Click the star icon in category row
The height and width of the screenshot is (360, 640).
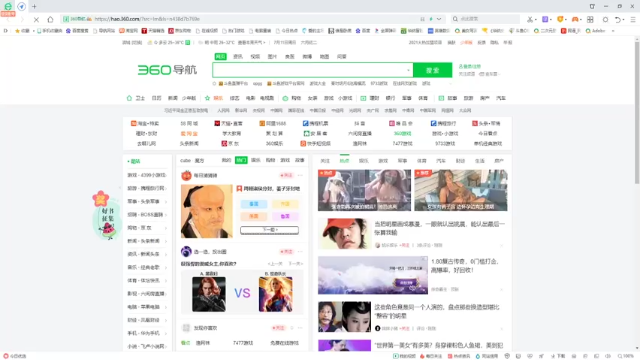(x=207, y=98)
